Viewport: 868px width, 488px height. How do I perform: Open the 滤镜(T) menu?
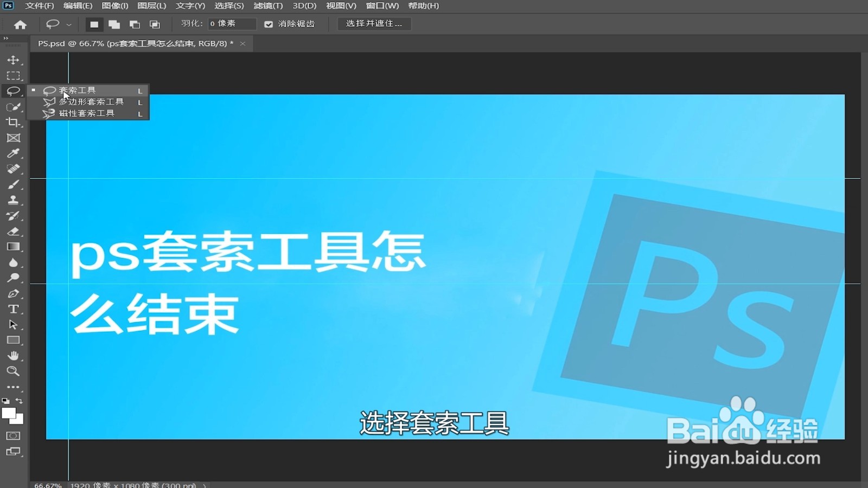268,6
